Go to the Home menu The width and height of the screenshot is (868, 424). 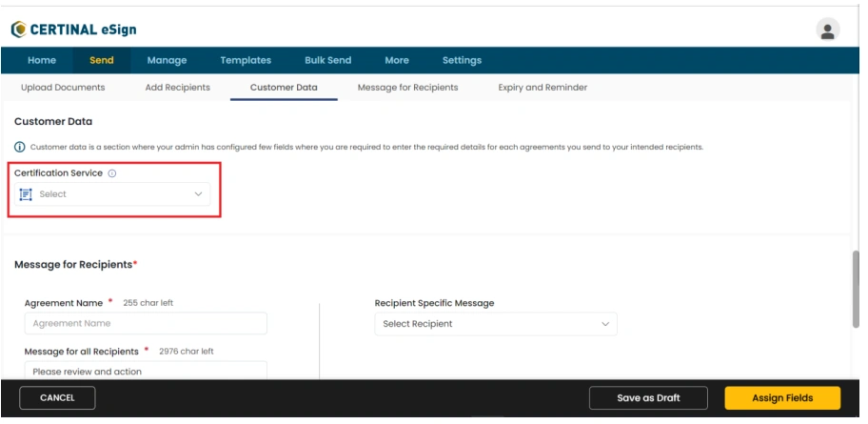(x=42, y=60)
